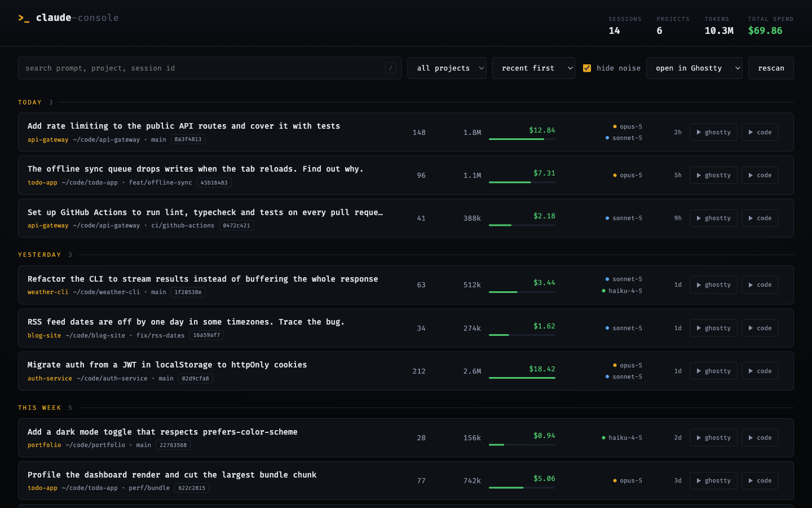Click the $7.31 cost bar

[x=522, y=182]
